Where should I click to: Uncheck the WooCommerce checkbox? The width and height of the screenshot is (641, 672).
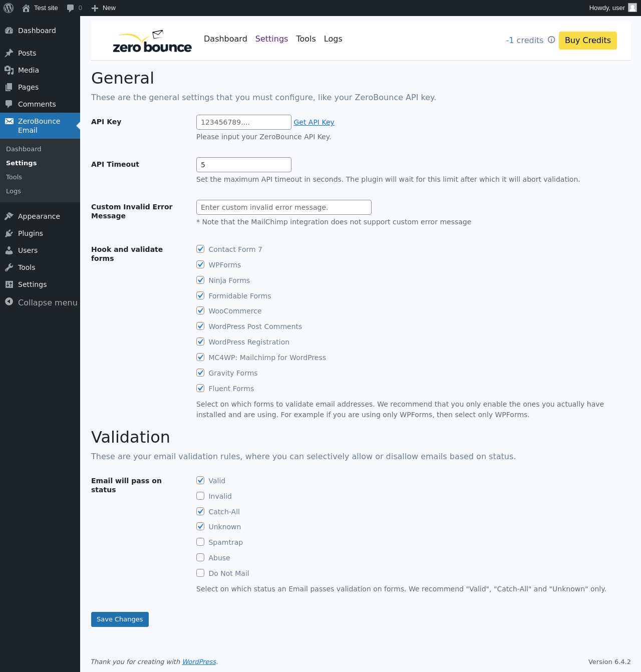(x=200, y=310)
